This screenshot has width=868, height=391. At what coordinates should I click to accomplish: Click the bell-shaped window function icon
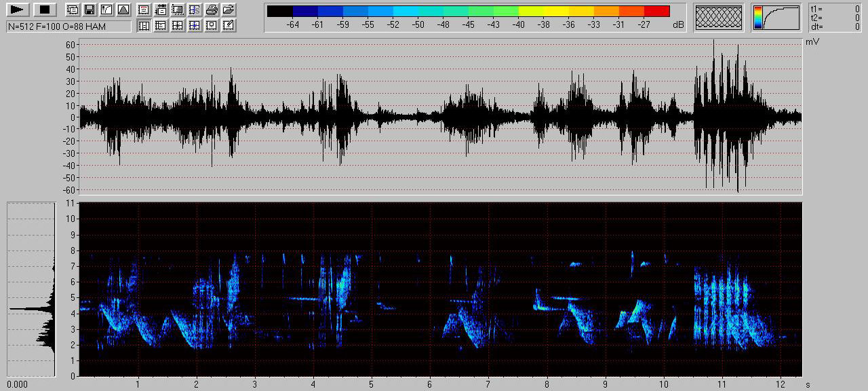(x=123, y=10)
